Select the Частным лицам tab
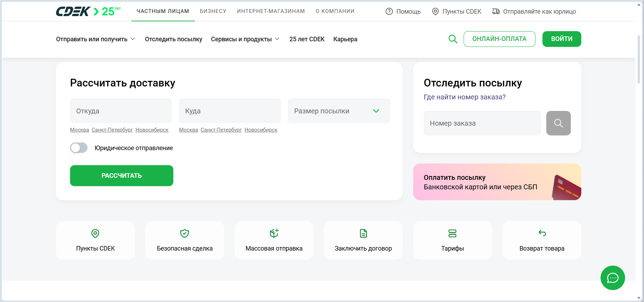The width and height of the screenshot is (644, 302). coord(163,11)
